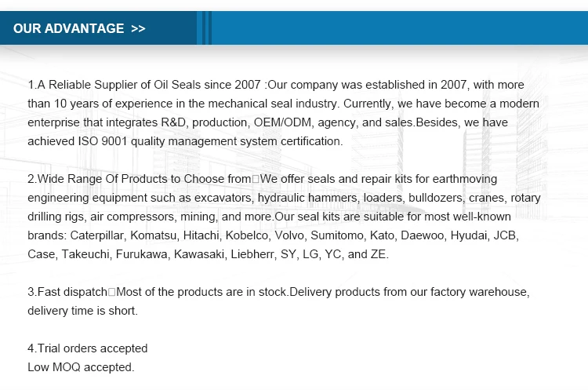The height and width of the screenshot is (390, 588).
Task: Click the 'Trial orders accepted' line
Action: pyautogui.click(x=88, y=348)
